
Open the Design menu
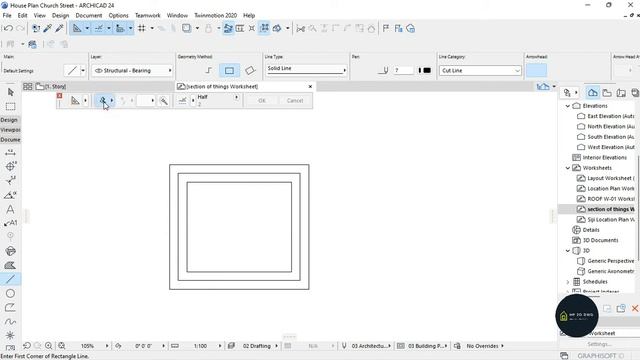click(x=60, y=15)
